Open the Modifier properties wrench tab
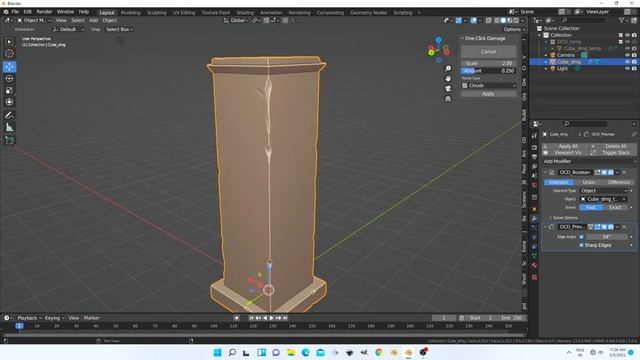Image resolution: width=640 pixels, height=360 pixels. [534, 218]
